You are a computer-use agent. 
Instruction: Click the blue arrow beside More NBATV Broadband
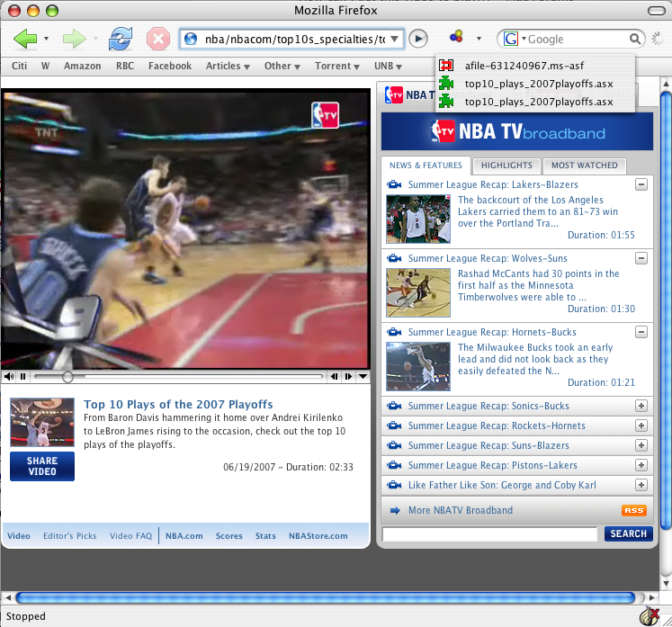click(x=395, y=510)
